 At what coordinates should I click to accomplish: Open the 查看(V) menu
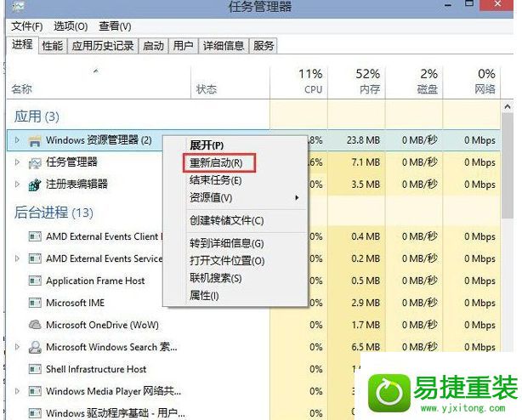[115, 26]
